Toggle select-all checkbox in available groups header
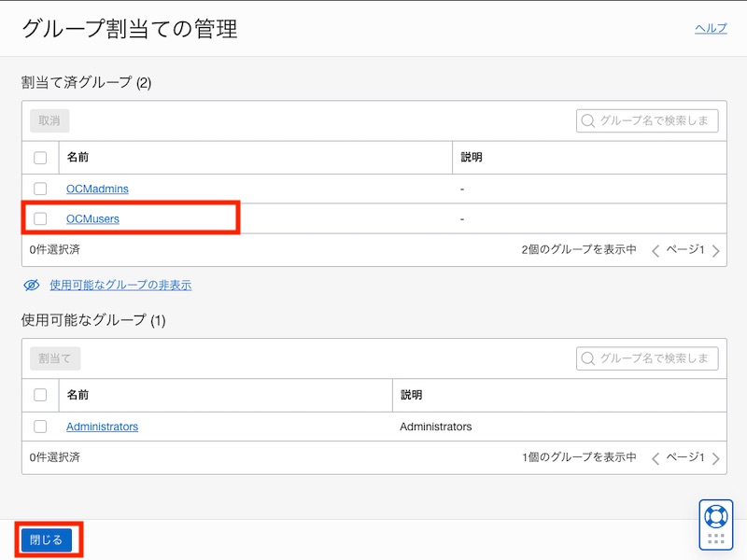The width and height of the screenshot is (747, 560). tap(40, 395)
